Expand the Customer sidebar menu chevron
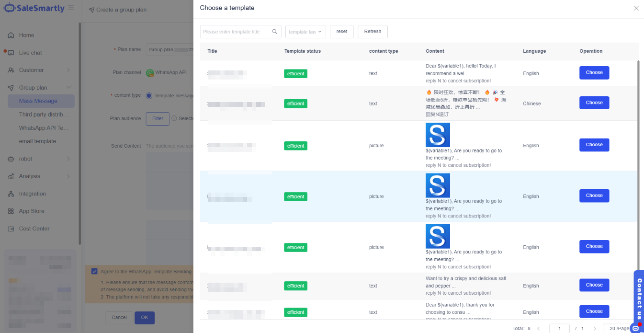Screen dimensions: 644x333 (x=68, y=70)
